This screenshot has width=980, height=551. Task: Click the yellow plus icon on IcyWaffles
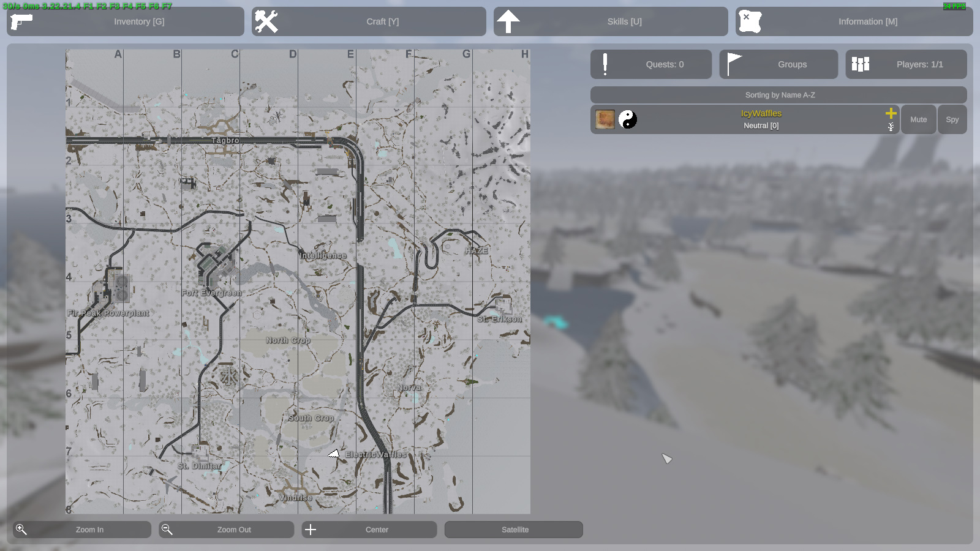point(891,113)
